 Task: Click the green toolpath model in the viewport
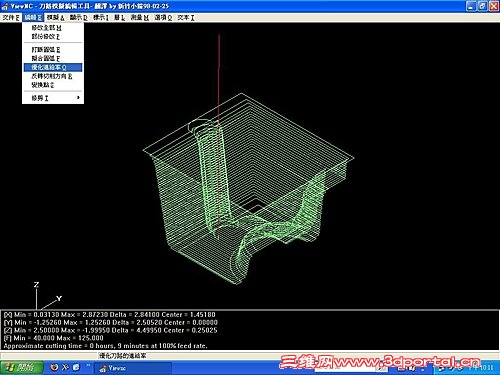click(248, 189)
